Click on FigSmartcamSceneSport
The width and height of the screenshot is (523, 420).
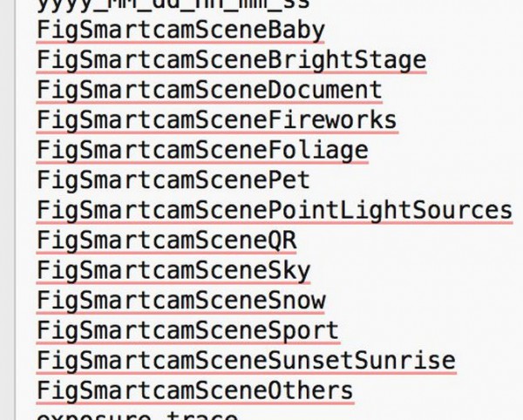(187, 330)
